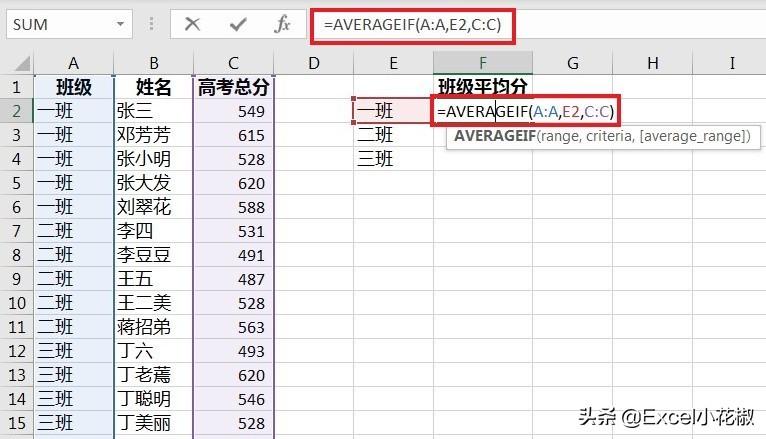Click the AVERAGEIF function name in tooltip
This screenshot has height=439, width=766.
tap(494, 136)
